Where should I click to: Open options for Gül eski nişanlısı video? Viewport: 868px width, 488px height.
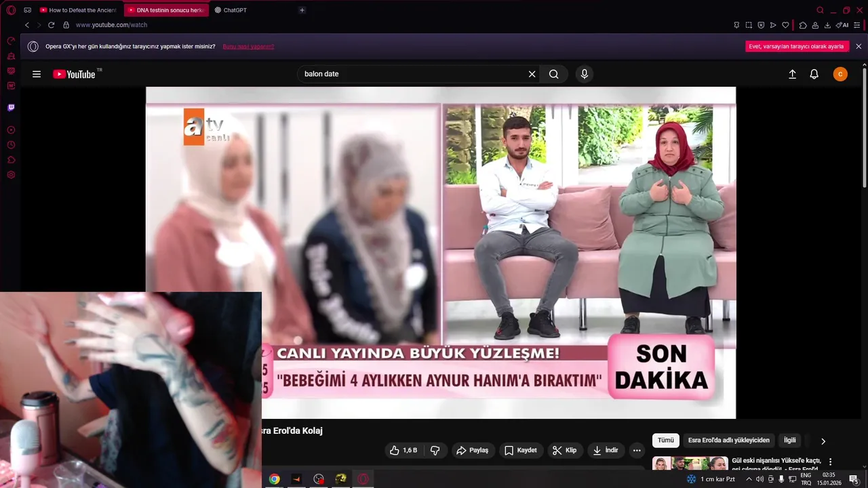(x=830, y=462)
